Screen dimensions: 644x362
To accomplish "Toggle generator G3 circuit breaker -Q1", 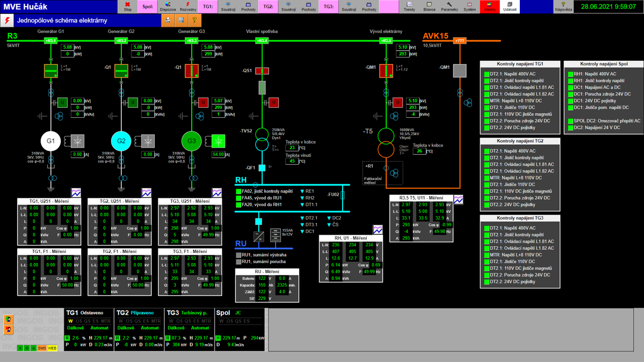I will tap(191, 71).
